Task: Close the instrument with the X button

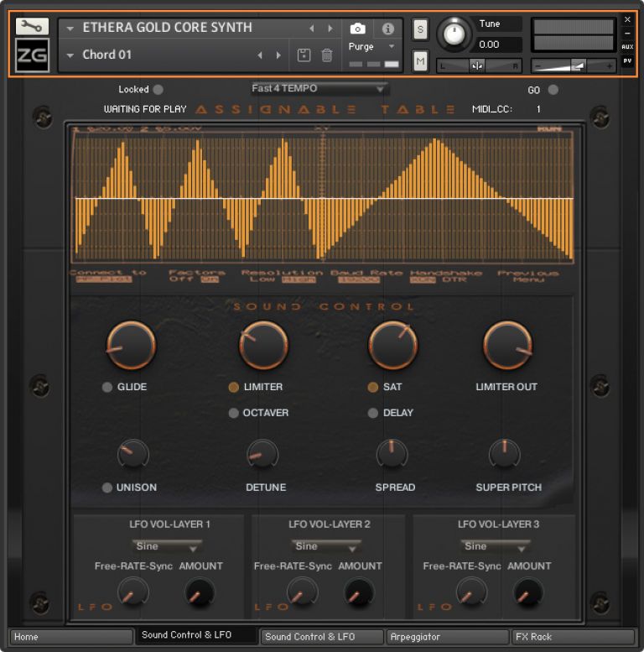Action: coord(627,19)
